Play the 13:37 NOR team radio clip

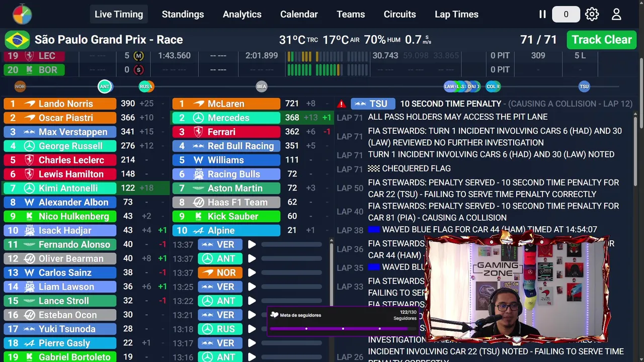(x=252, y=273)
